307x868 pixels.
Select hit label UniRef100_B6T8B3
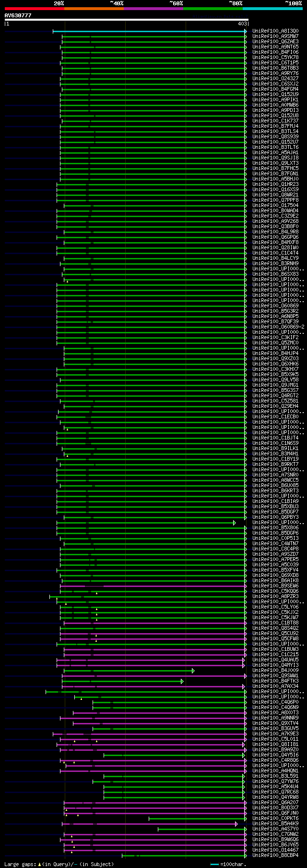point(275,68)
